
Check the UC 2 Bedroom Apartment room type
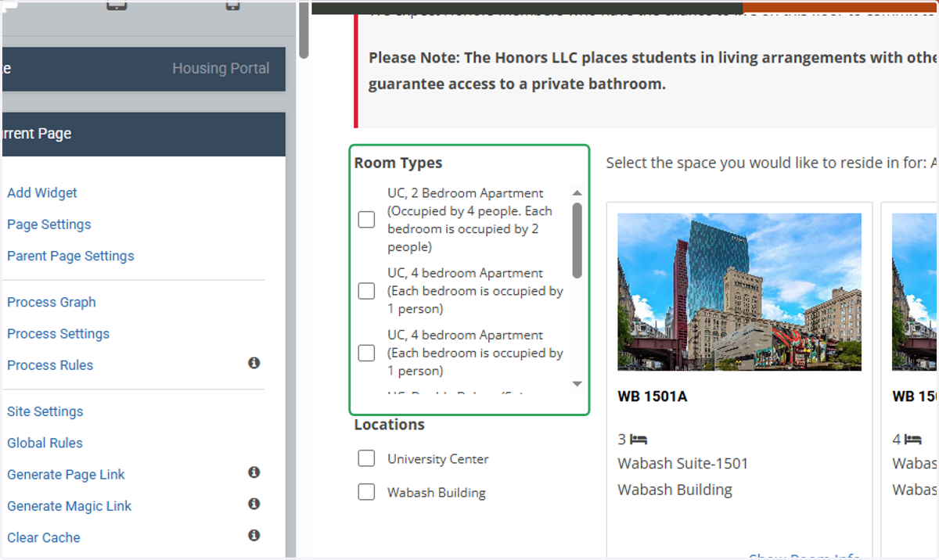[366, 220]
